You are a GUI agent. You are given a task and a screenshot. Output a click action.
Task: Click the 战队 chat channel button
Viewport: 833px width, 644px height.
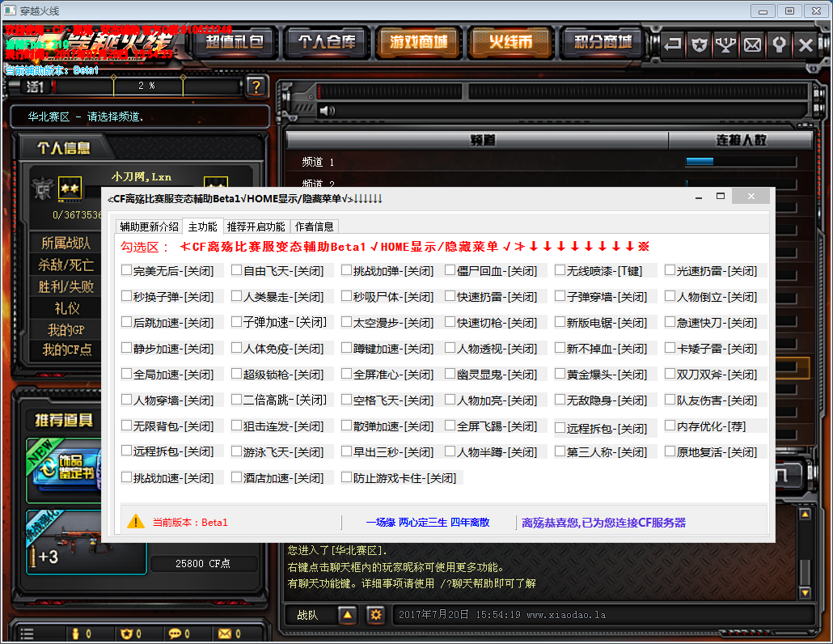point(307,615)
